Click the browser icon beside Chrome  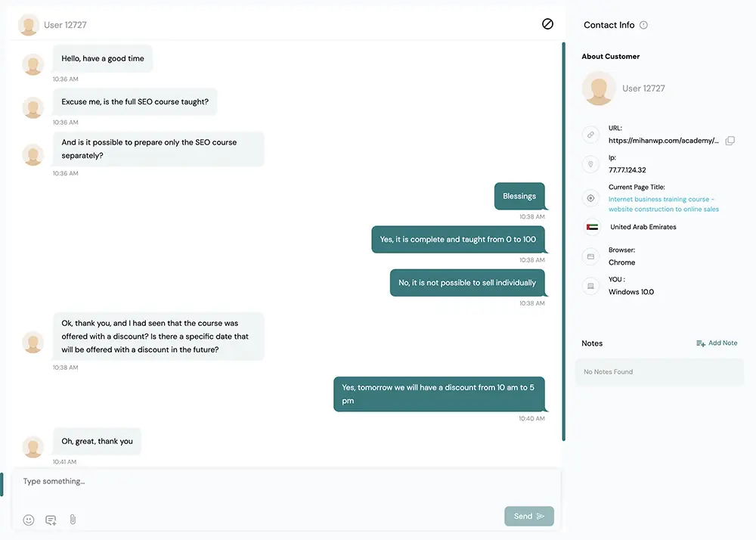590,256
